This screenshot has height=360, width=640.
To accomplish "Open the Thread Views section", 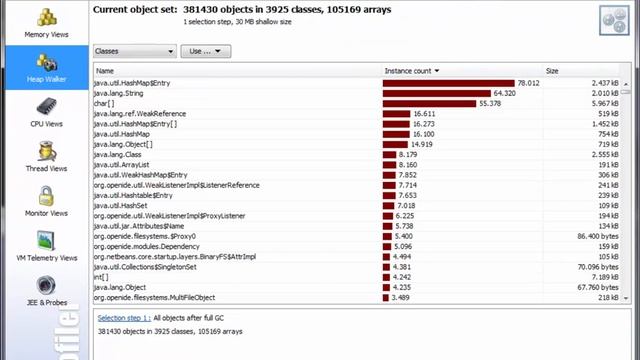I will [x=47, y=157].
